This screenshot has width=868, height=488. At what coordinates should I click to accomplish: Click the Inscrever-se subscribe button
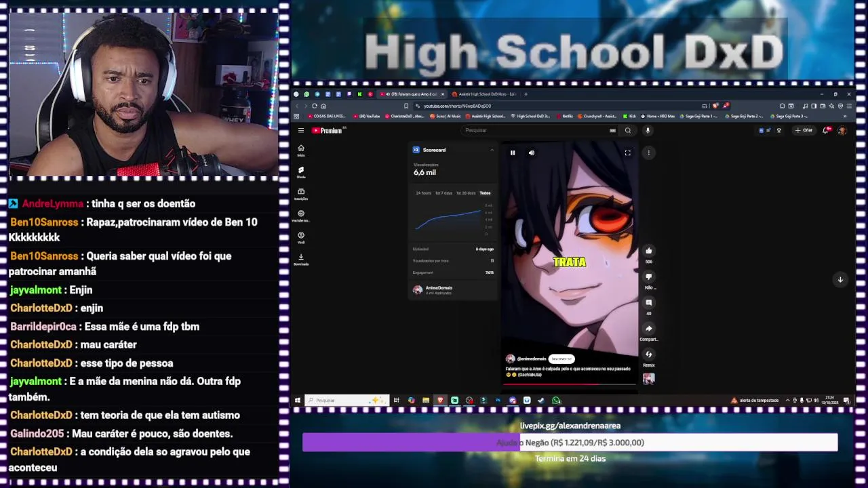pyautogui.click(x=561, y=359)
